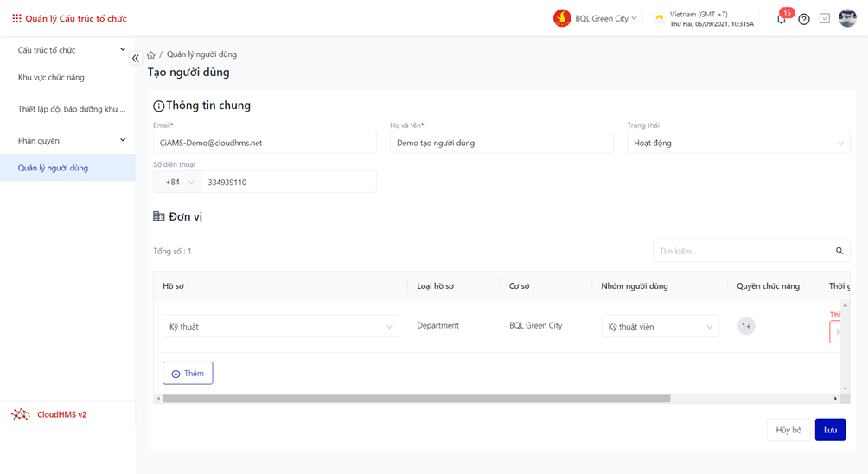Open the Trạng thái status dropdown
Screen dimensions: 868x474
tap(737, 143)
